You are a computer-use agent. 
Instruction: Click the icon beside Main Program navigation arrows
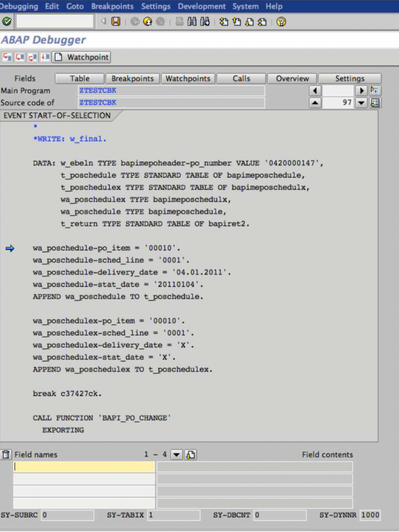[x=375, y=90]
